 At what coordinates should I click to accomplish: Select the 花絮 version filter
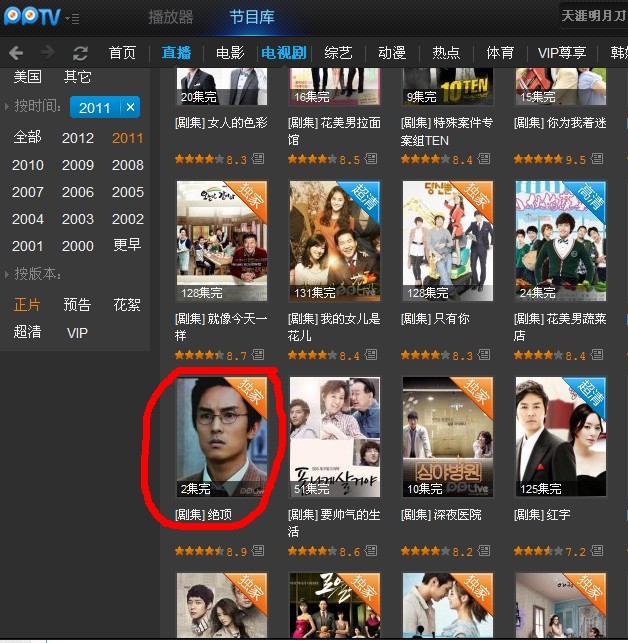coord(127,305)
